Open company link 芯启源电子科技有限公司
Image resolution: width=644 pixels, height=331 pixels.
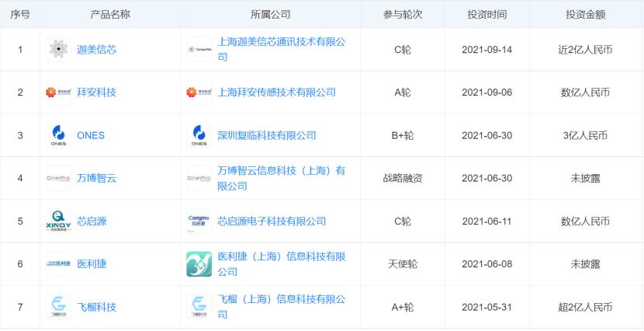click(x=272, y=221)
